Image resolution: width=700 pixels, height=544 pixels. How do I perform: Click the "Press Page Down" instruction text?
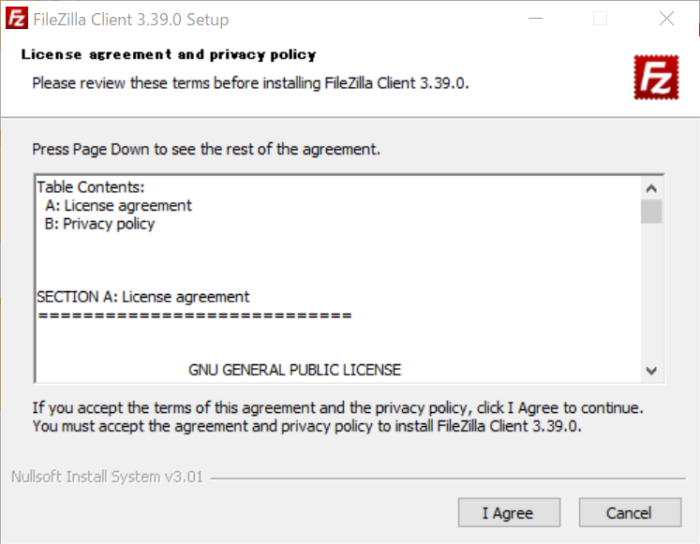tap(206, 149)
